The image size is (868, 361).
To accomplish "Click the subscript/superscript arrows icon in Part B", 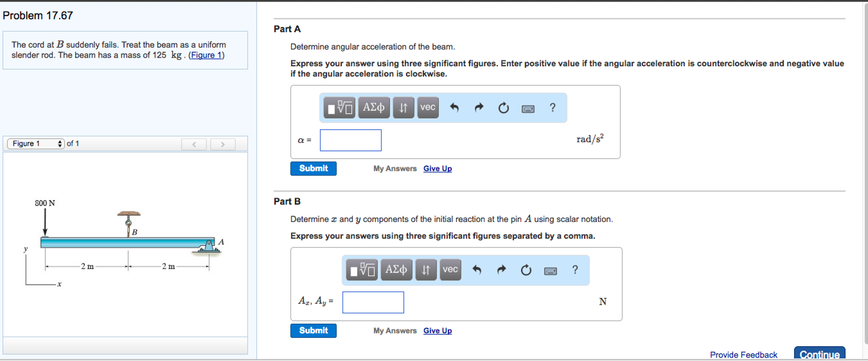I will pyautogui.click(x=426, y=270).
